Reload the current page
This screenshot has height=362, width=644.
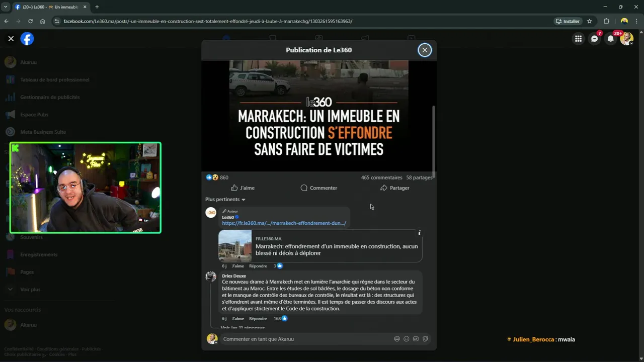click(x=30, y=21)
